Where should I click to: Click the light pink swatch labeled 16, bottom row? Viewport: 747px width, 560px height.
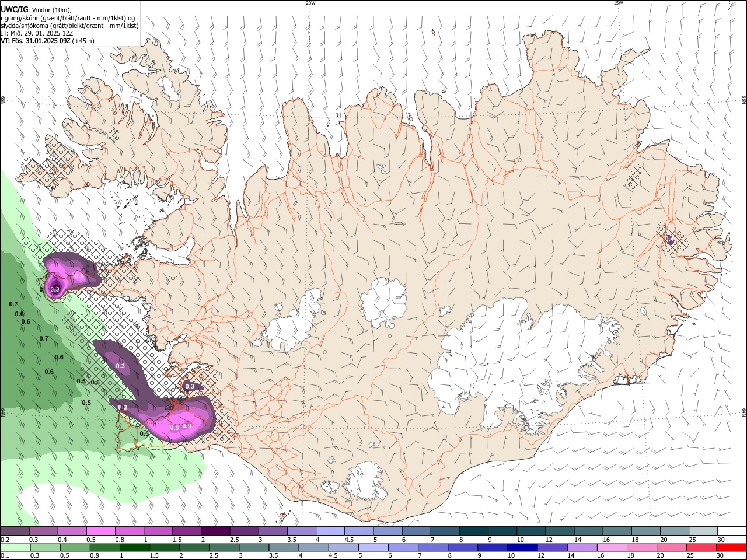coord(612,547)
